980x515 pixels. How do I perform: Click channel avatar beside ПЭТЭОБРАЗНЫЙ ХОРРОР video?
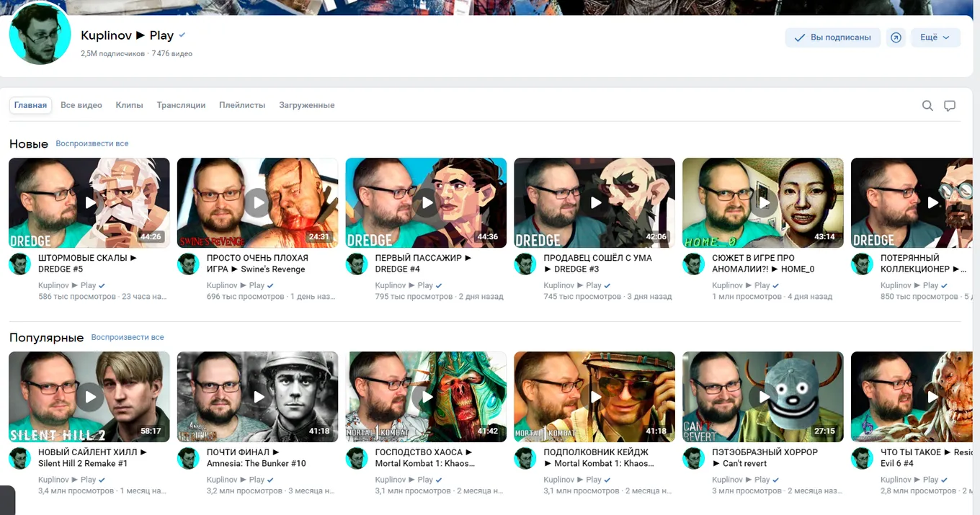pos(694,458)
